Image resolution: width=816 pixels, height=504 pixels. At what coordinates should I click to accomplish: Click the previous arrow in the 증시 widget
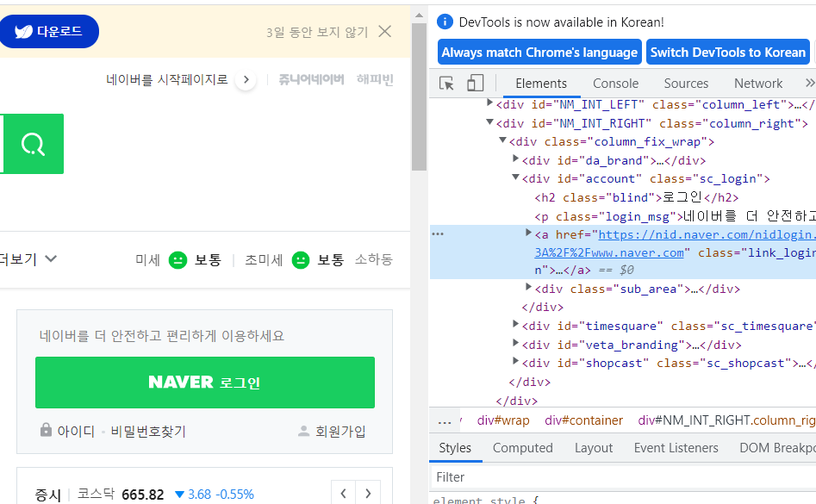pyautogui.click(x=344, y=493)
